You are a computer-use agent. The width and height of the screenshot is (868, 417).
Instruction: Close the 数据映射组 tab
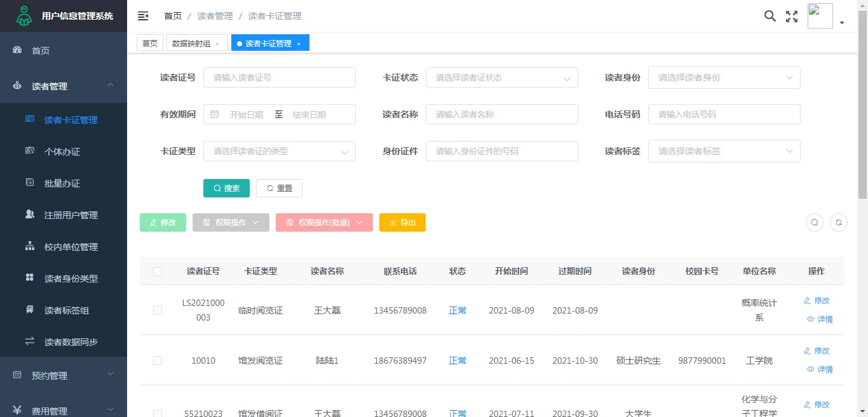click(217, 44)
